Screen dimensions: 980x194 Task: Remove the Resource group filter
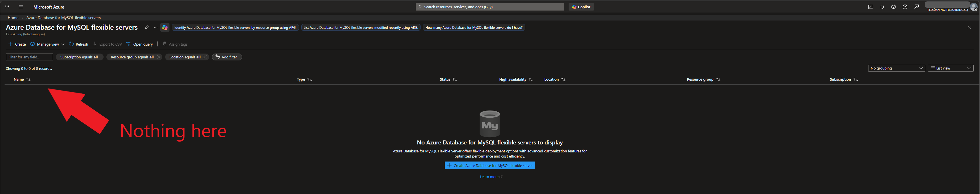tap(159, 57)
